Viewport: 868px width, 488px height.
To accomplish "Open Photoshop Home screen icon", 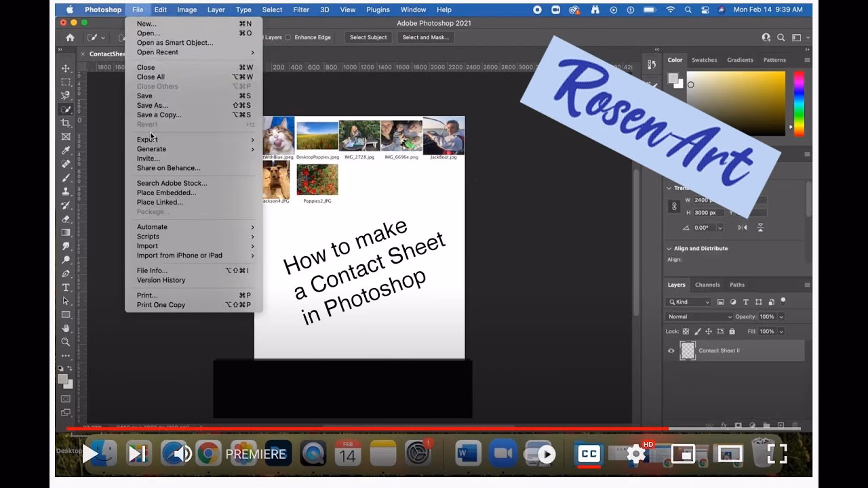I will click(70, 37).
